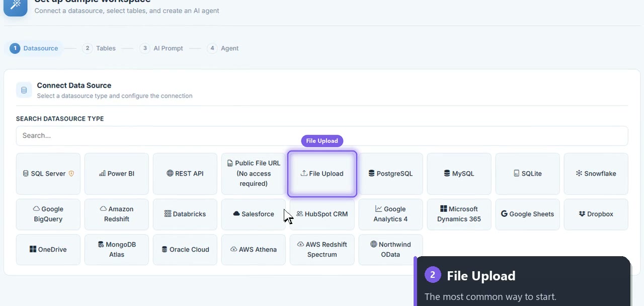
Task: Choose the File Upload datasource card
Action: 322,174
